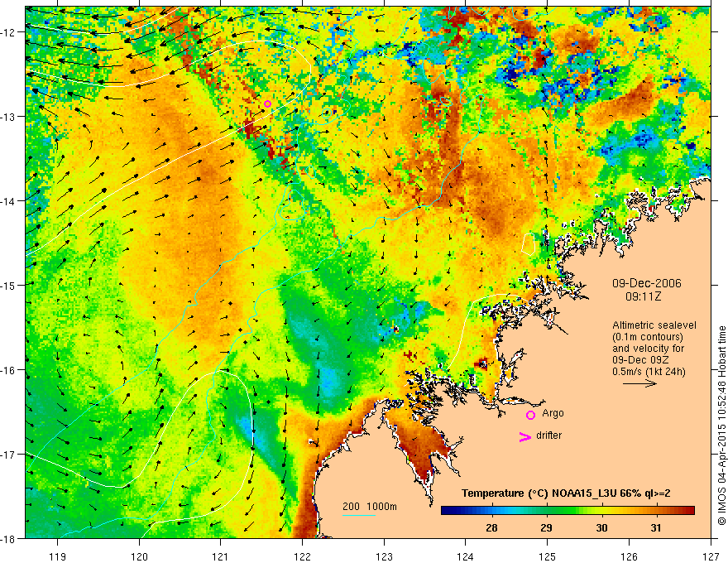
Task: Click the longitude axis label '120'
Action: click(139, 557)
